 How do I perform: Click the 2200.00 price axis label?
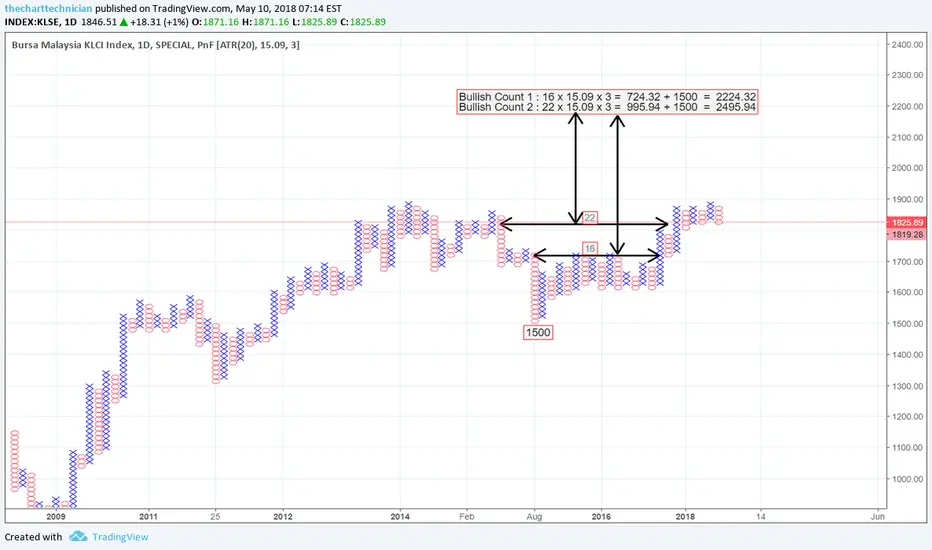point(908,106)
